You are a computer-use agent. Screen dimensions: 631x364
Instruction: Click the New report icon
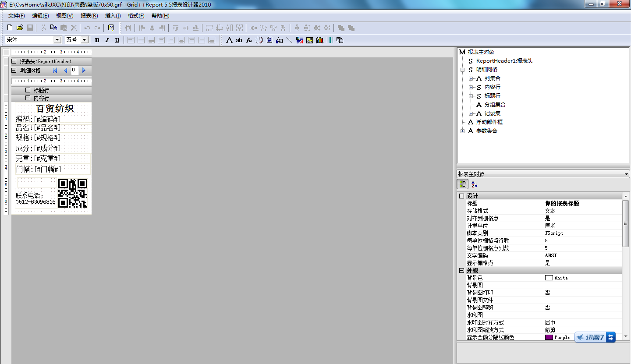10,28
